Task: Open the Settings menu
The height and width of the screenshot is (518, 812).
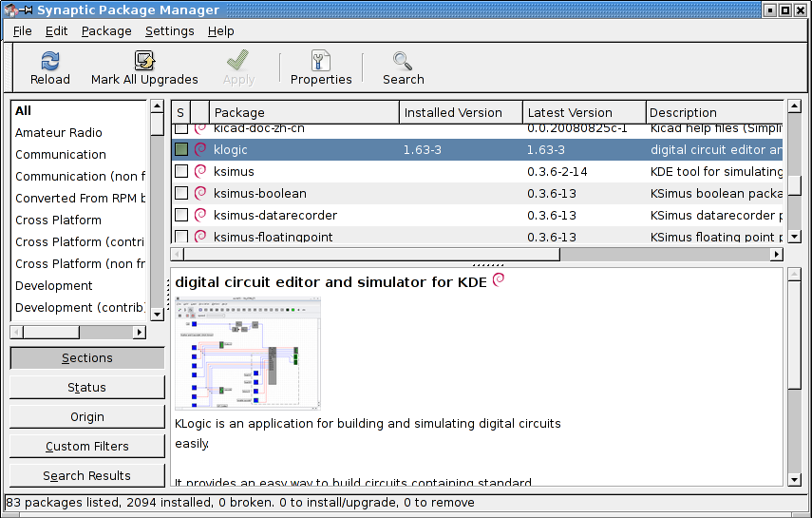Action: 169,31
